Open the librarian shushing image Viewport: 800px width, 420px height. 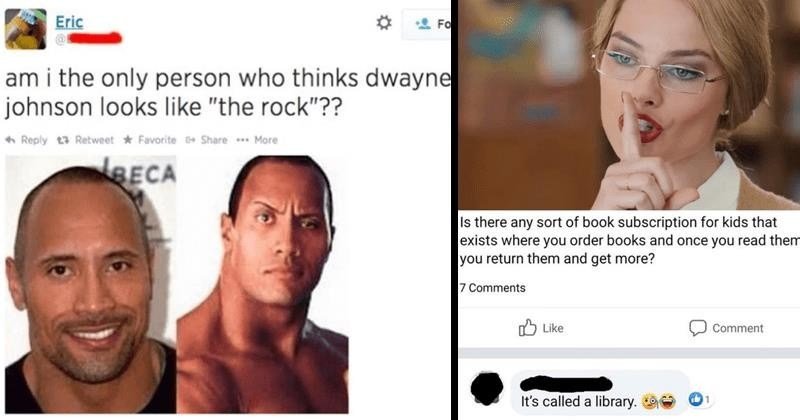[x=629, y=105]
